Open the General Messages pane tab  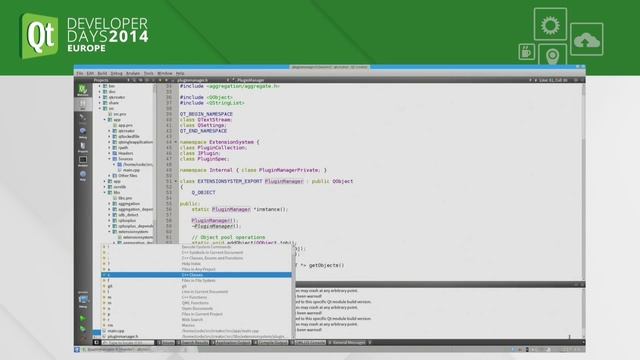[347, 343]
